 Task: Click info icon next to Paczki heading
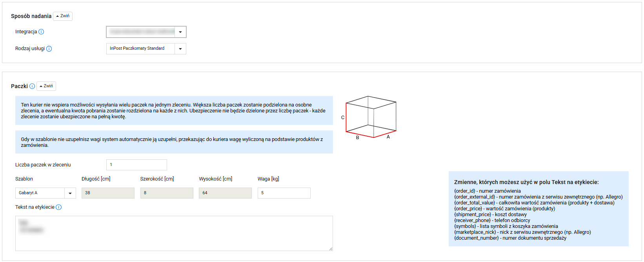tap(32, 86)
